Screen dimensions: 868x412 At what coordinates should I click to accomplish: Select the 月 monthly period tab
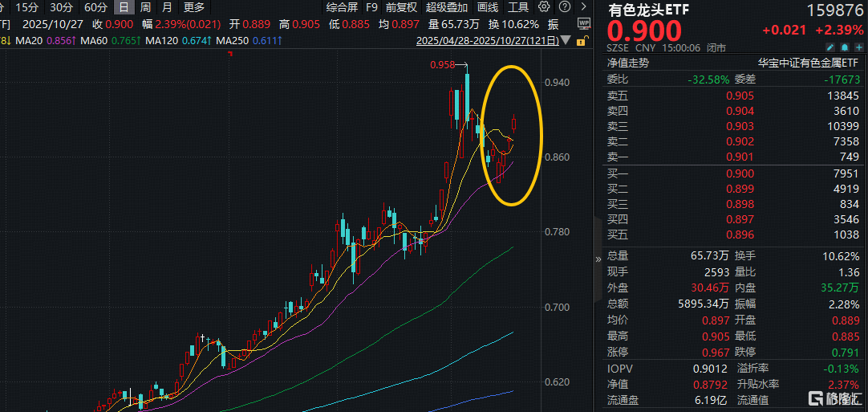167,7
